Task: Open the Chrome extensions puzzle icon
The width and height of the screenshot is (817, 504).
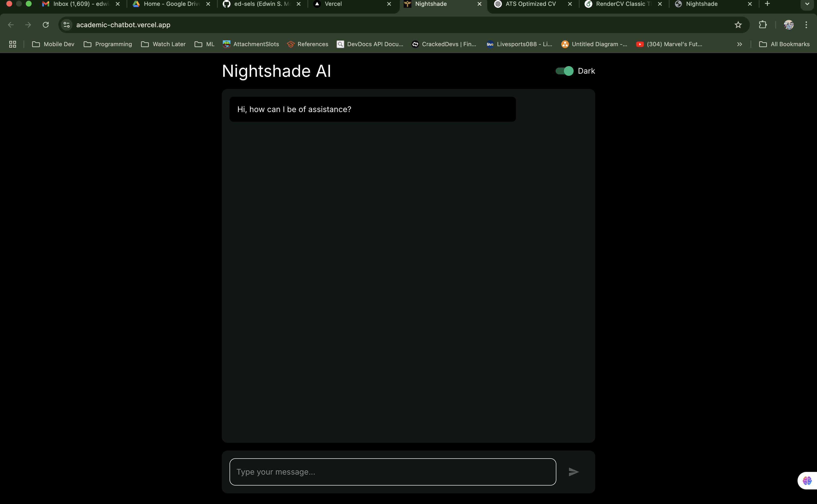Action: 763,25
